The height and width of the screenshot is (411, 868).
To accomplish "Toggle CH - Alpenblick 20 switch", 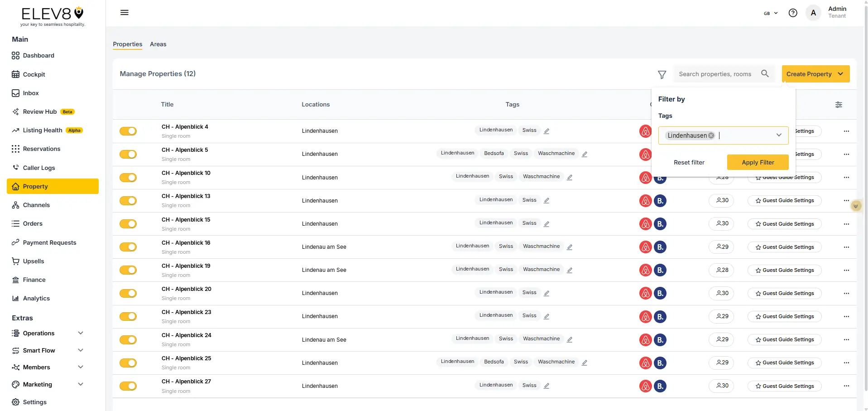I will click(x=128, y=293).
